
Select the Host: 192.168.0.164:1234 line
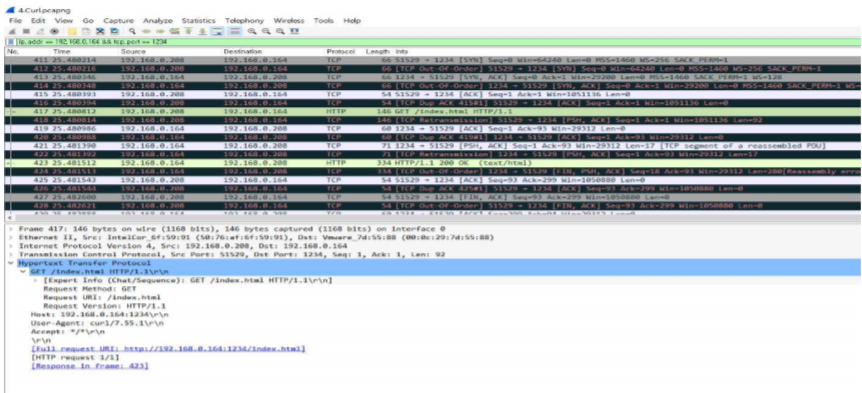tap(100, 314)
